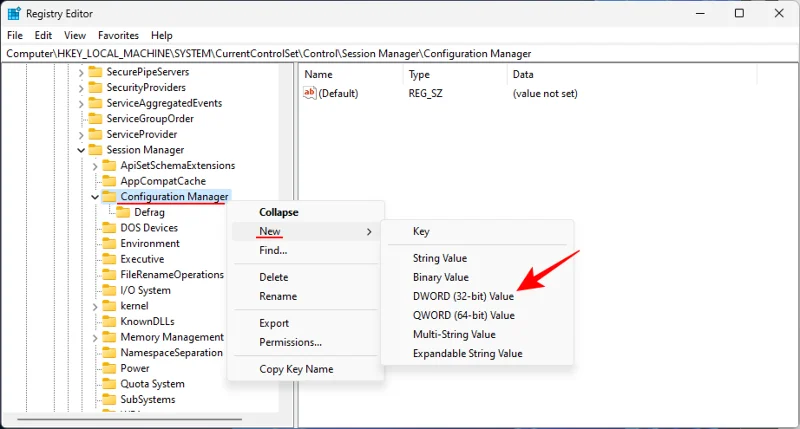
Task: Click the KnownDLLs folder icon
Action: 110,321
